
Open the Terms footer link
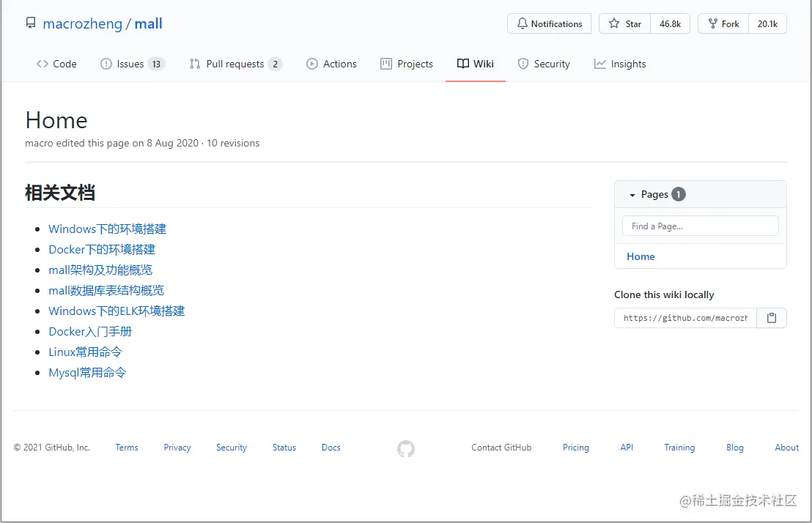point(127,448)
